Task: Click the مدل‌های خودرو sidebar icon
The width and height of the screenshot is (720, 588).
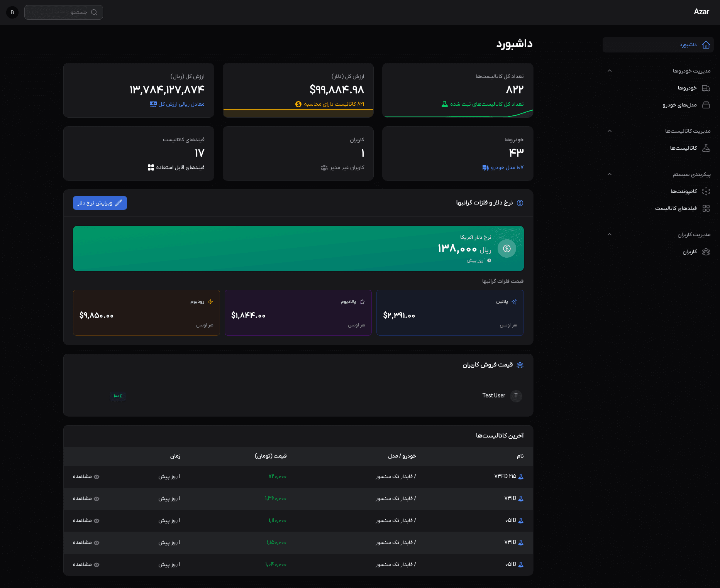Action: pyautogui.click(x=706, y=105)
